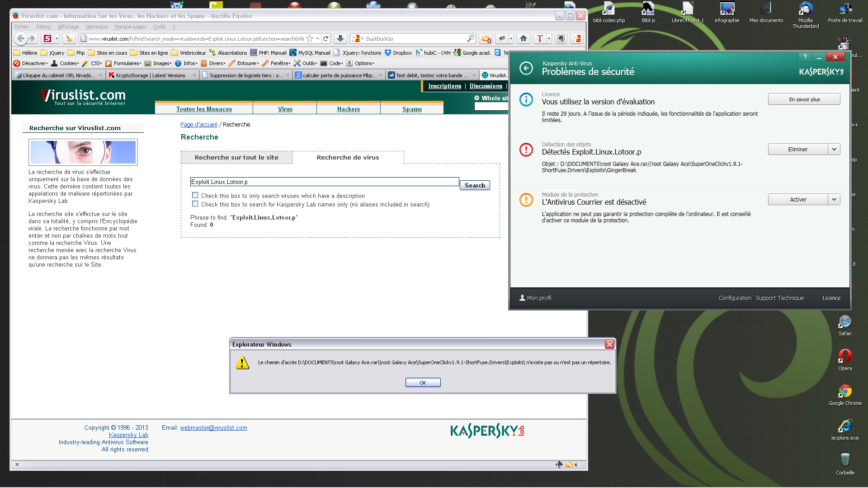Open Kaspersky Lab footer link
The height and width of the screenshot is (488, 868).
(128, 435)
